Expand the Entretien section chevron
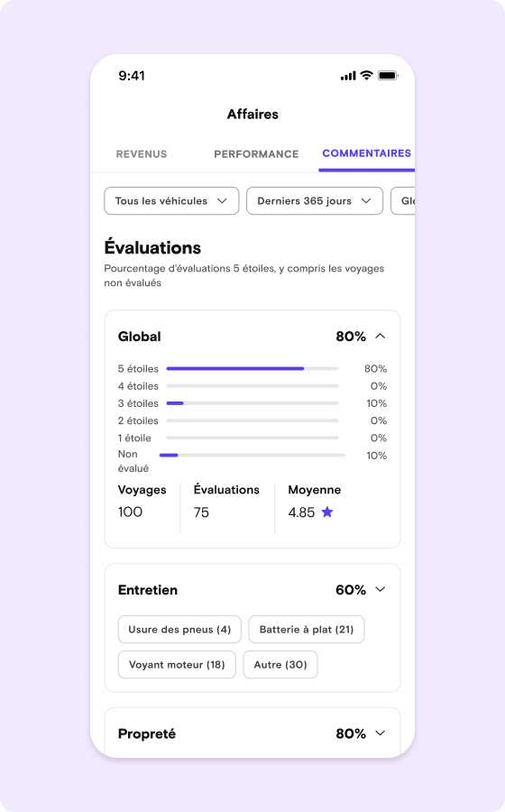The height and width of the screenshot is (812, 505). coord(381,589)
